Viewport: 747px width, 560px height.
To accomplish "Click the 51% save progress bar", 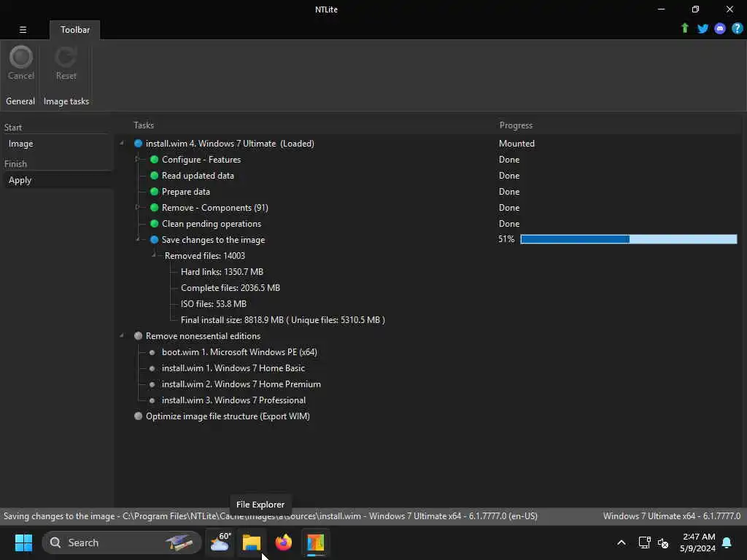I will tap(628, 239).
